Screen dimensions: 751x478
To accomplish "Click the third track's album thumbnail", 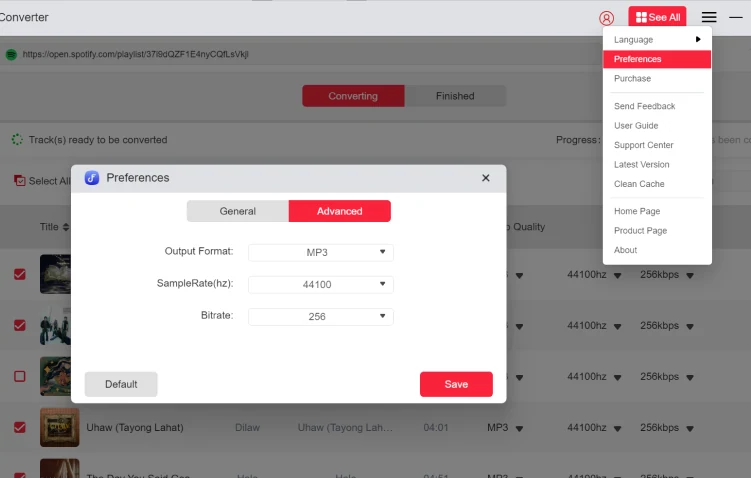I will pyautogui.click(x=55, y=376).
